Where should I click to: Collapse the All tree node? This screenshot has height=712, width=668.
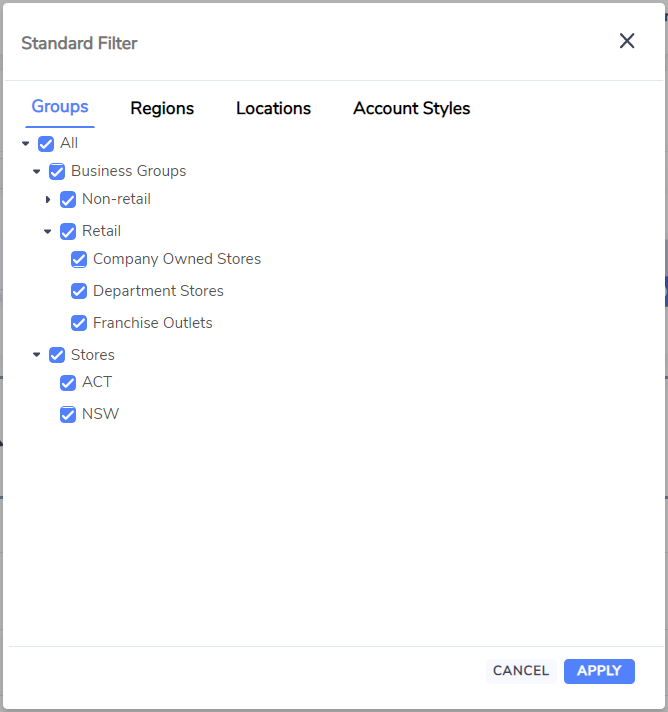pyautogui.click(x=25, y=144)
